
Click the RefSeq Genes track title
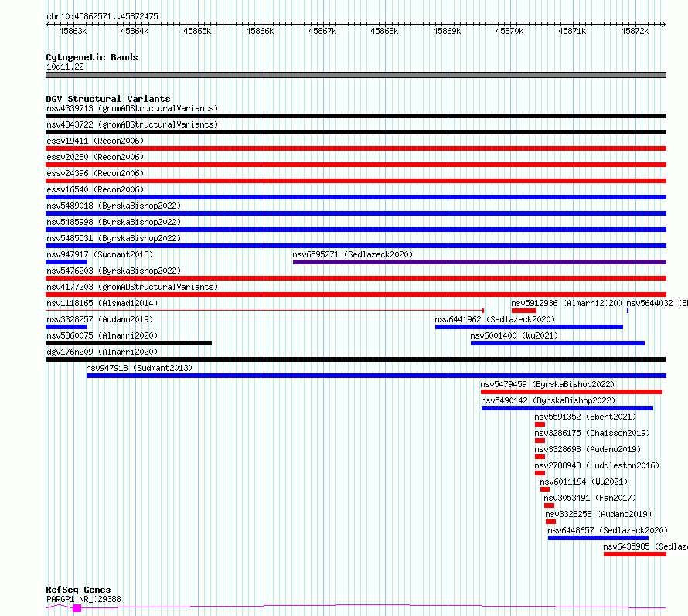tap(78, 590)
